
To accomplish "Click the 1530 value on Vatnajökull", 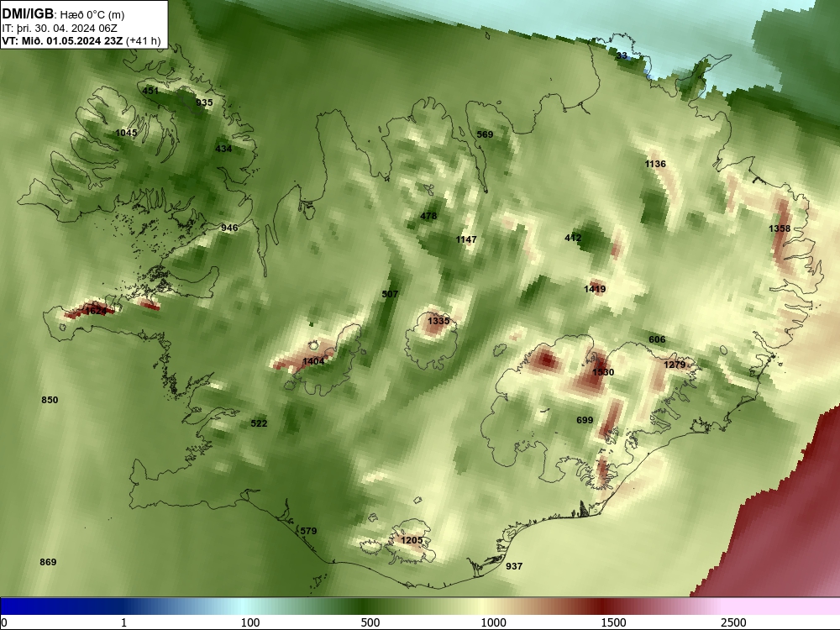I will click(603, 372).
